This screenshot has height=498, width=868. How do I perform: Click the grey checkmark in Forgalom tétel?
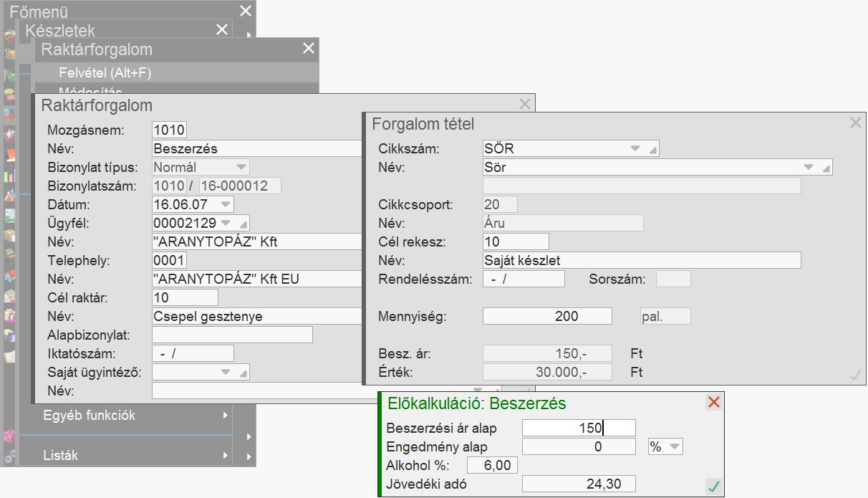click(854, 374)
